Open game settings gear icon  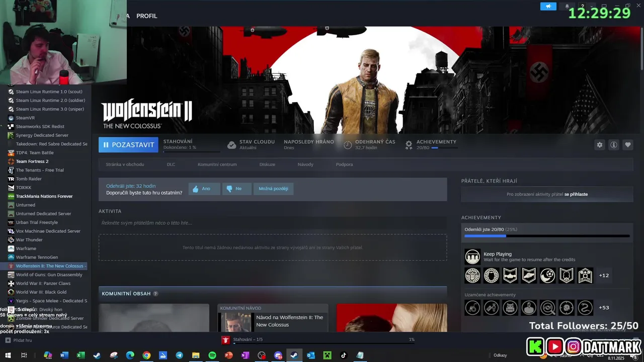pyautogui.click(x=599, y=145)
